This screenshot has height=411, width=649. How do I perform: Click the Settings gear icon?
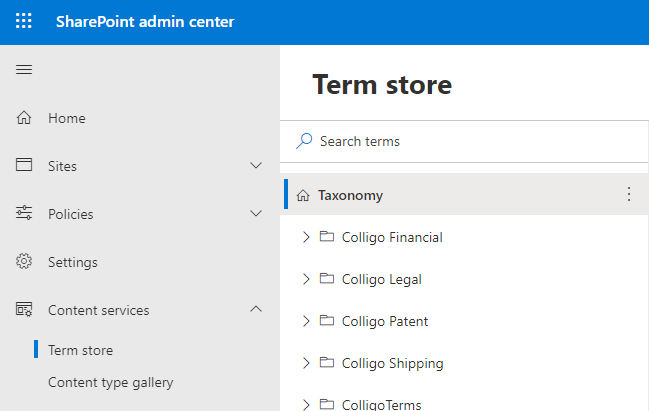click(x=24, y=261)
